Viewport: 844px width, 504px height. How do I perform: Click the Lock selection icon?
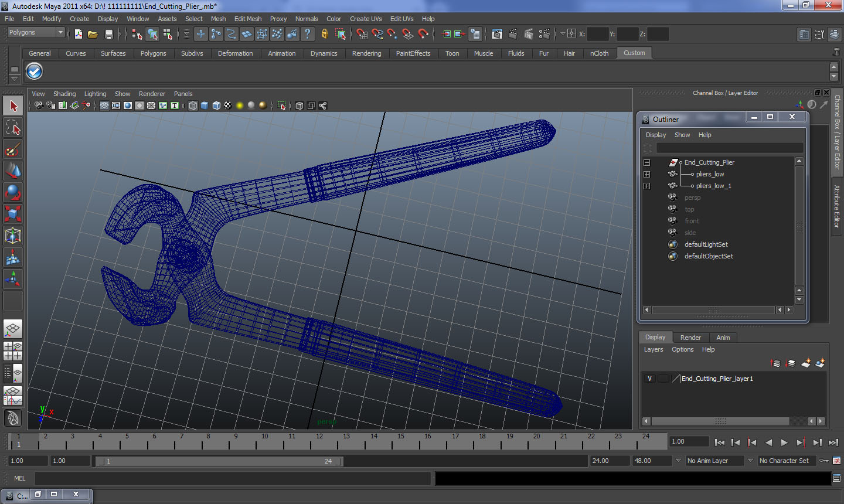click(x=324, y=34)
